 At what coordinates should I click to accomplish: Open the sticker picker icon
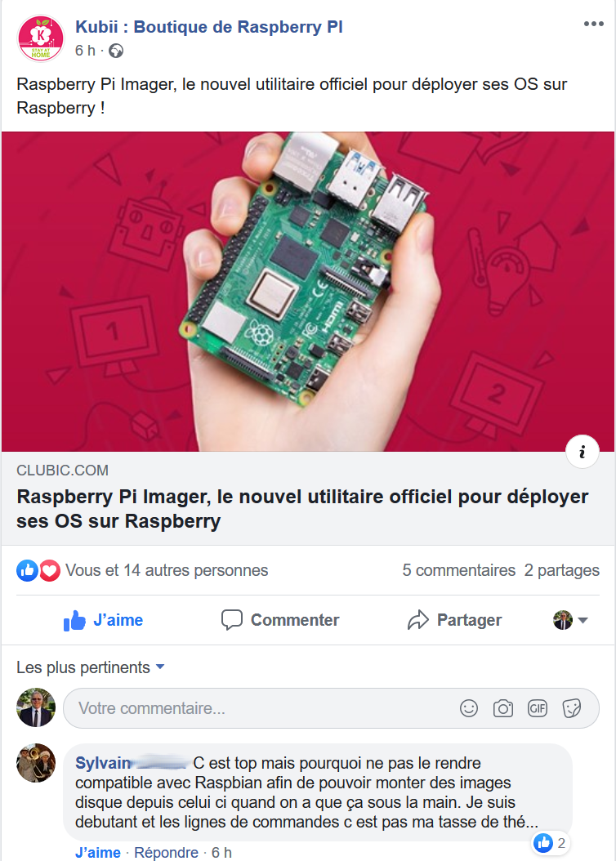tap(572, 708)
